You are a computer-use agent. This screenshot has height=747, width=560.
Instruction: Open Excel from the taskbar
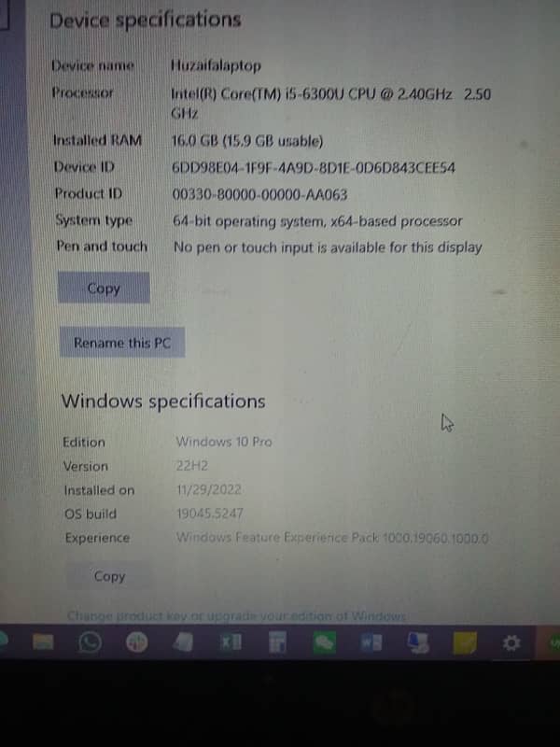click(231, 642)
